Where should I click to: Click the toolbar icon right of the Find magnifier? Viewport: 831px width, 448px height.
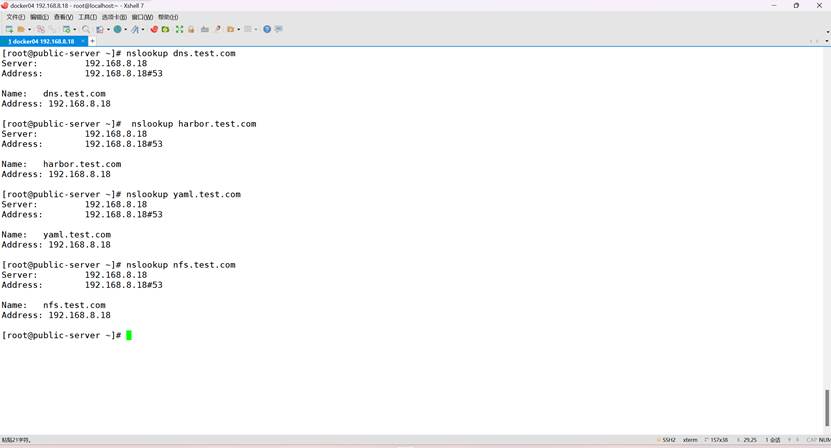100,29
